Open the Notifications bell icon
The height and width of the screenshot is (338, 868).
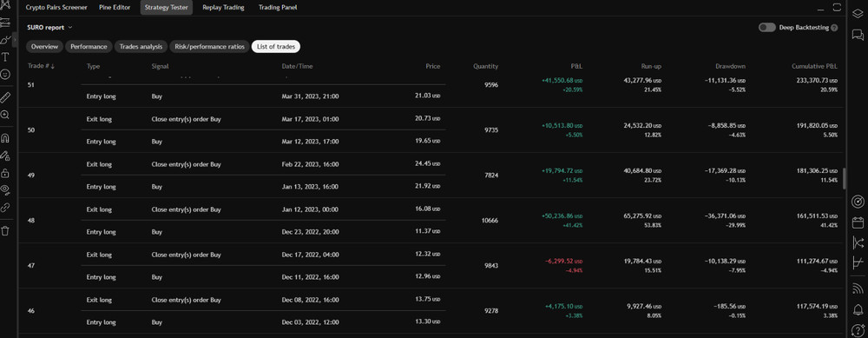[858, 309]
